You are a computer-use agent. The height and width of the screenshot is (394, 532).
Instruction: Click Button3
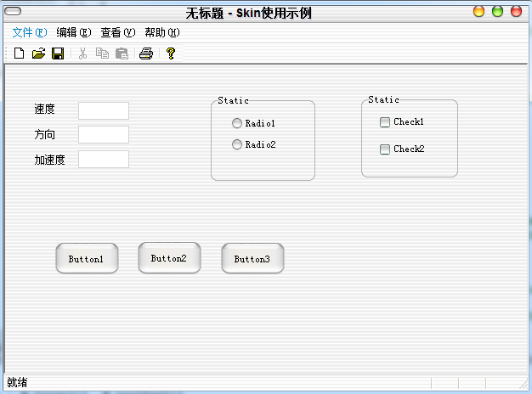point(252,258)
